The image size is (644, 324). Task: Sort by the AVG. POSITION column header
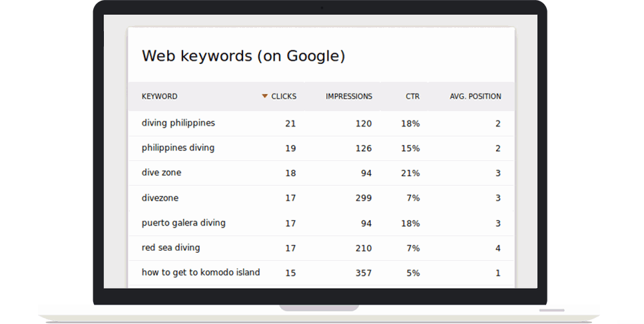pos(476,96)
